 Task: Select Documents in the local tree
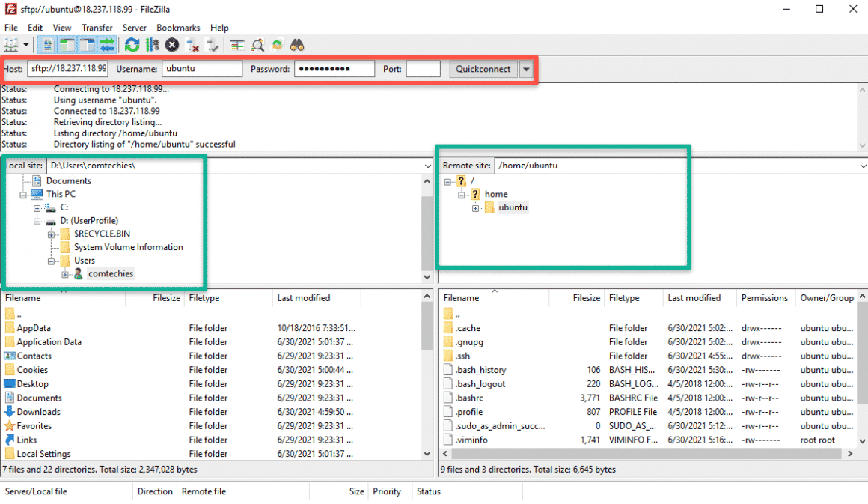pyautogui.click(x=69, y=180)
